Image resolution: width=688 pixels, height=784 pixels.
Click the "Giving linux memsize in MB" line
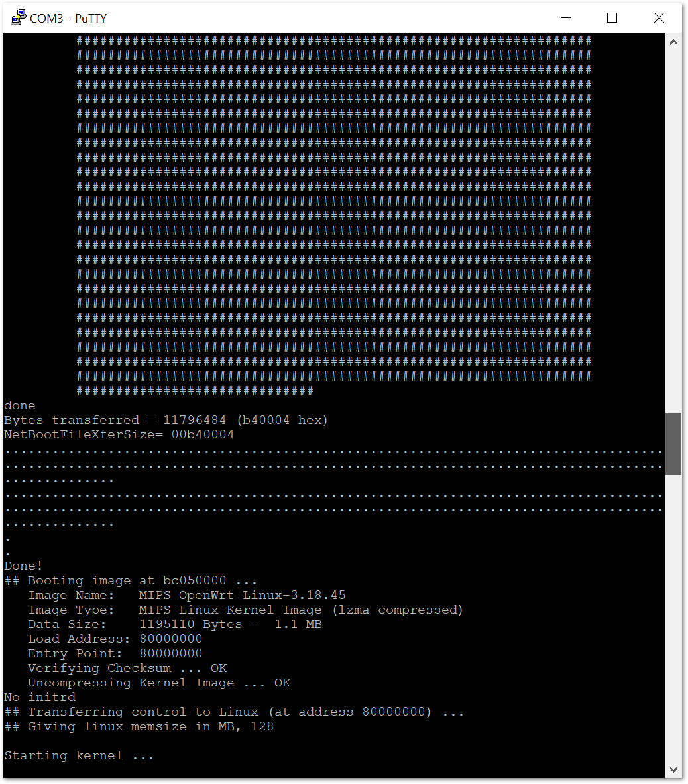[139, 727]
